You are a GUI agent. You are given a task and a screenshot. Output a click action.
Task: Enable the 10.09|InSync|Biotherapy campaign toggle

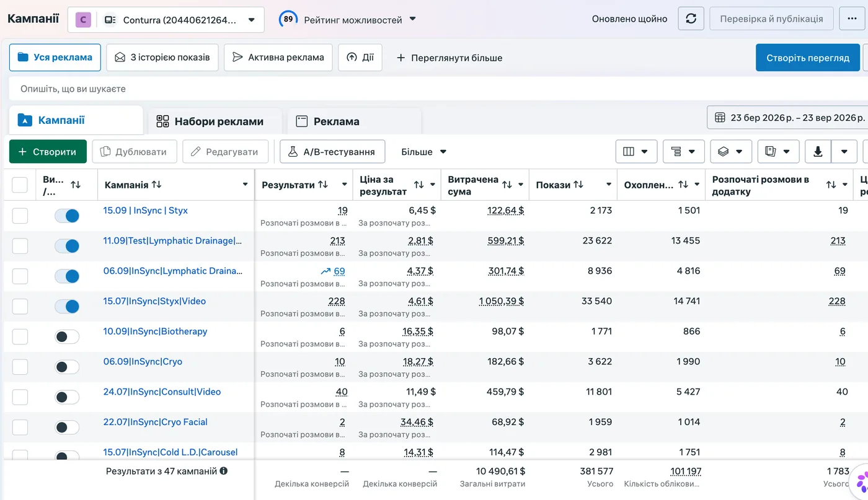point(67,336)
